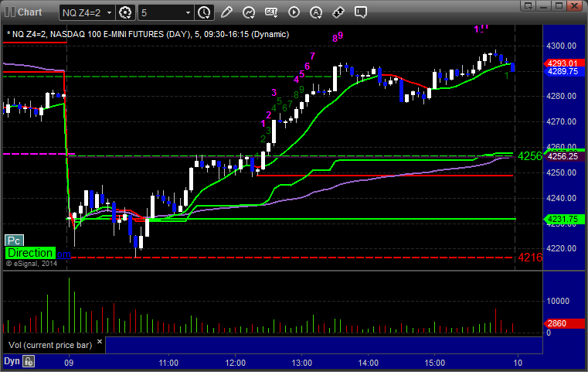This screenshot has height=372, width=588.
Task: Open the chart comment bubble icon
Action: (x=360, y=12)
